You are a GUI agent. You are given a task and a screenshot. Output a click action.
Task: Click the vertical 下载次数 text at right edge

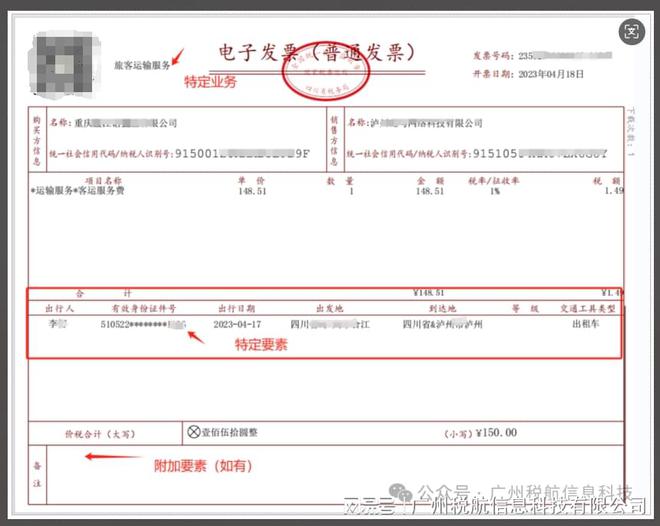click(631, 132)
